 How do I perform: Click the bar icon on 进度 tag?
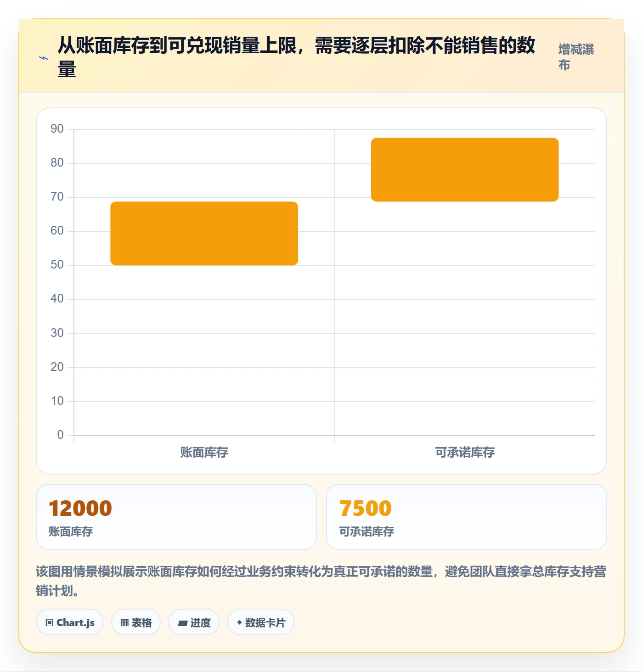tap(183, 623)
